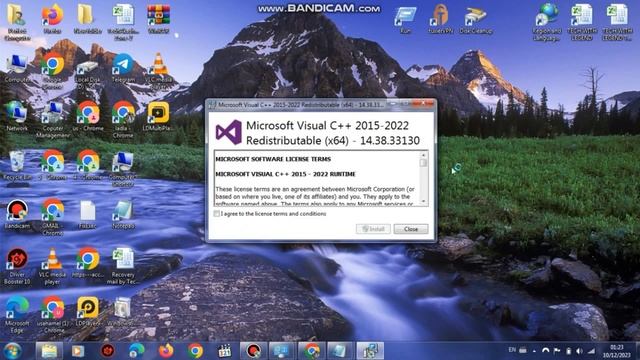Open Driver Booster from the taskbar
This screenshot has height=360, width=640.
point(107,351)
